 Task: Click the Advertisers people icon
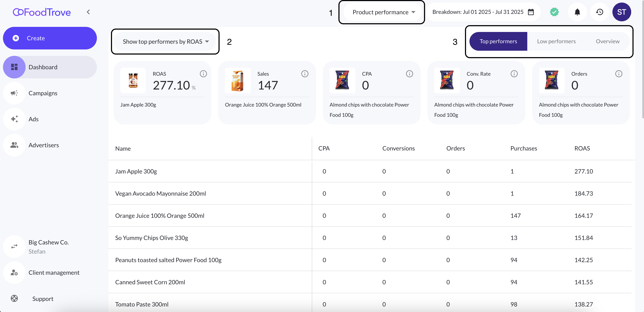(x=14, y=145)
